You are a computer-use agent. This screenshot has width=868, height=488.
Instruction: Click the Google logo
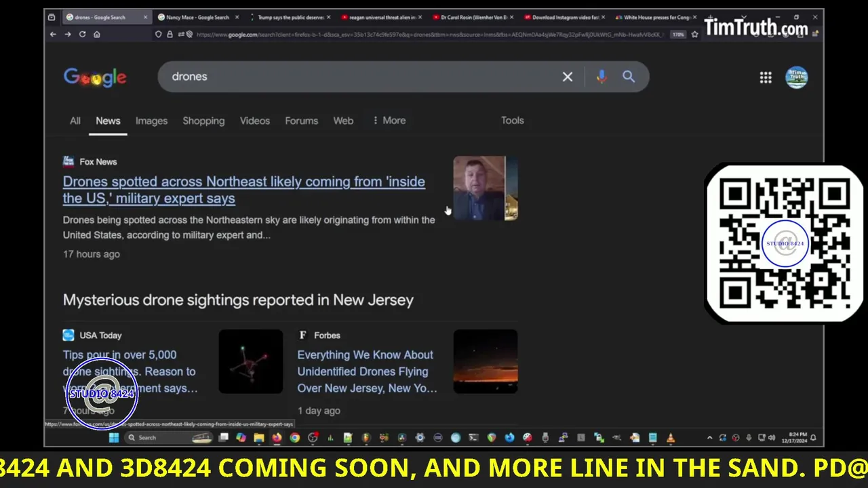tap(95, 77)
